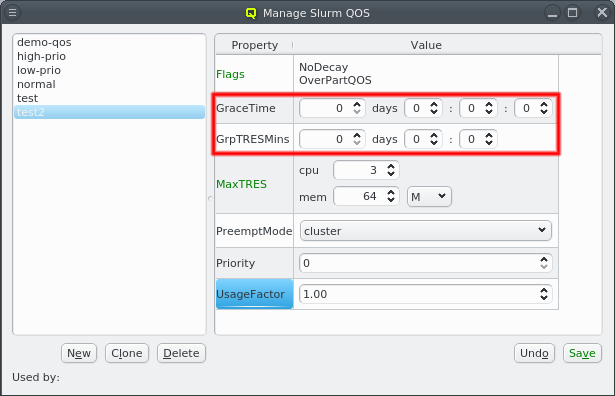Image resolution: width=615 pixels, height=396 pixels.
Task: Click the Priority value input field
Action: pos(426,263)
